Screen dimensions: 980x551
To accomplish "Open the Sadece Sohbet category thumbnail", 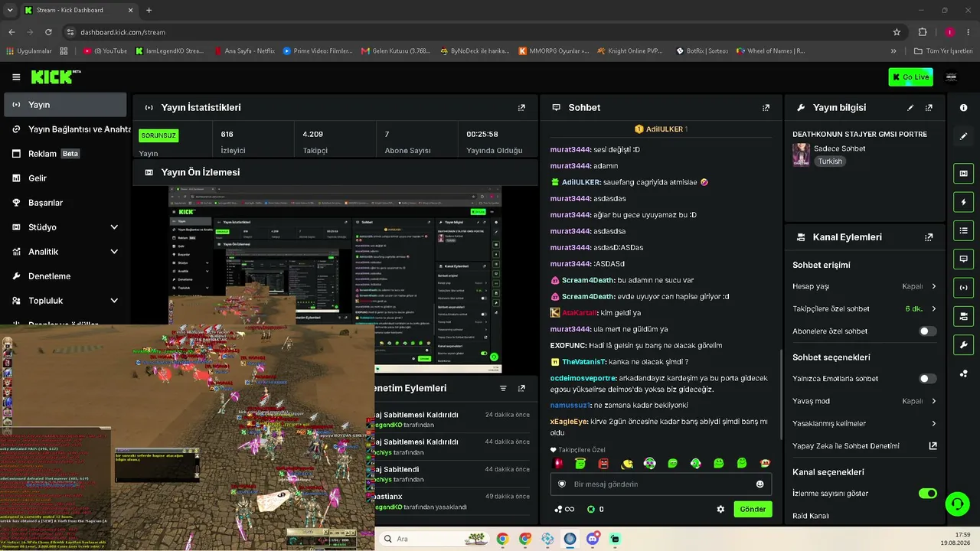I will click(801, 155).
